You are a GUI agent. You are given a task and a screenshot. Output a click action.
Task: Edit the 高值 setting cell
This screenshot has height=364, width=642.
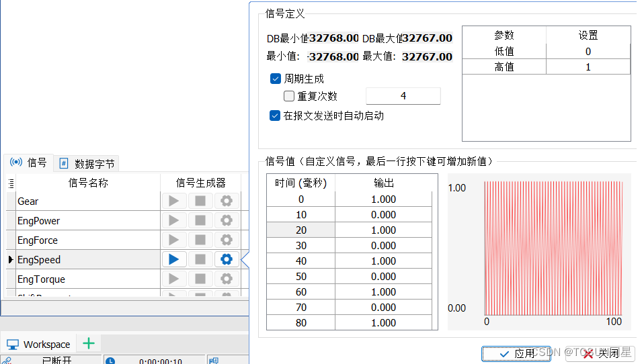point(588,67)
